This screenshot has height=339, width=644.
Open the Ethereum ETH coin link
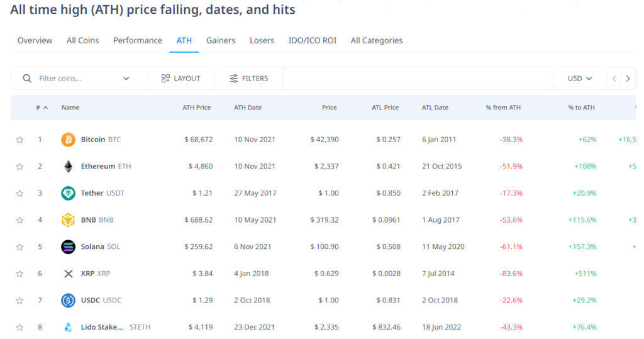[x=106, y=166]
